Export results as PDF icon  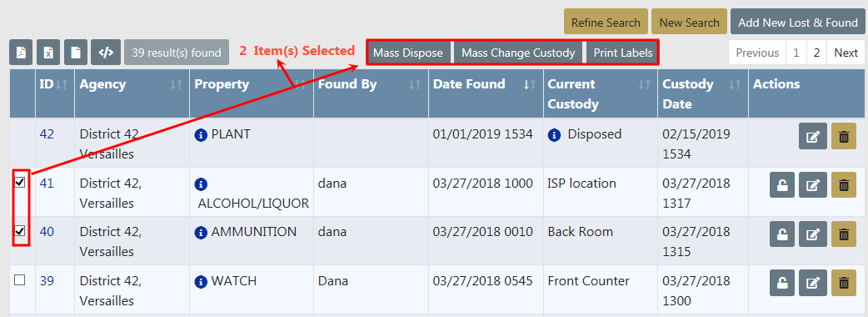point(21,53)
